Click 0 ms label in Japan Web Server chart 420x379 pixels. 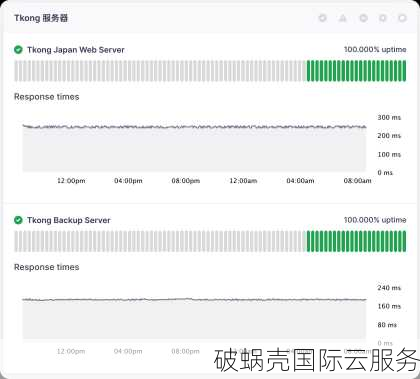[385, 173]
